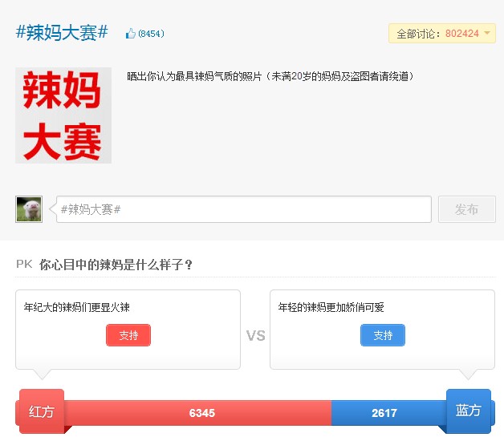Click the PK question heading 你心目中的辣妈是什么样子
Image resolution: width=504 pixels, height=437 pixels.
pos(116,265)
